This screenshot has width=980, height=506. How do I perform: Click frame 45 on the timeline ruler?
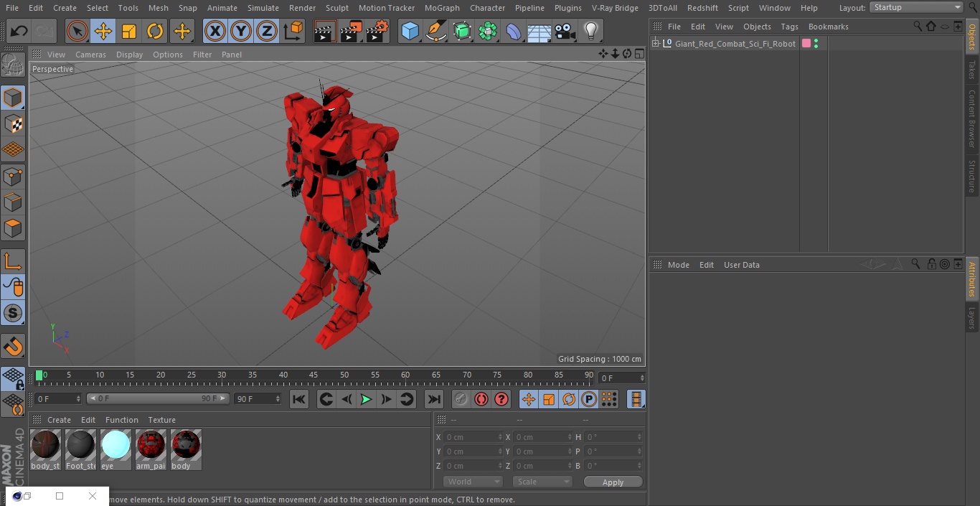pyautogui.click(x=314, y=375)
